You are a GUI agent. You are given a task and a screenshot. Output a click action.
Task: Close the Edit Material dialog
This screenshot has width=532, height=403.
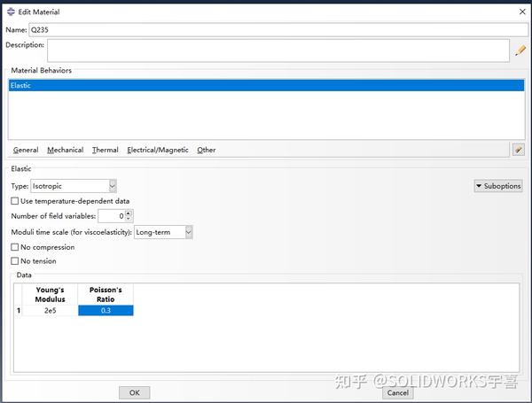tap(522, 12)
